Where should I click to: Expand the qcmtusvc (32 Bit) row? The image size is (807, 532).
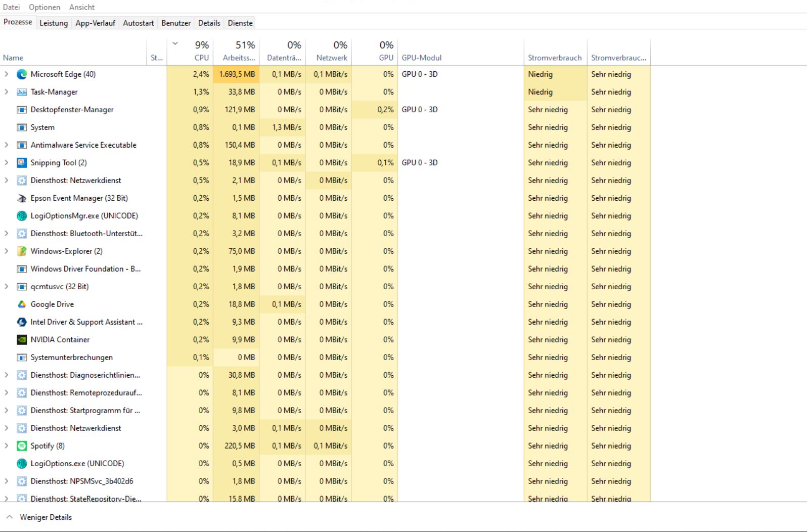point(6,287)
